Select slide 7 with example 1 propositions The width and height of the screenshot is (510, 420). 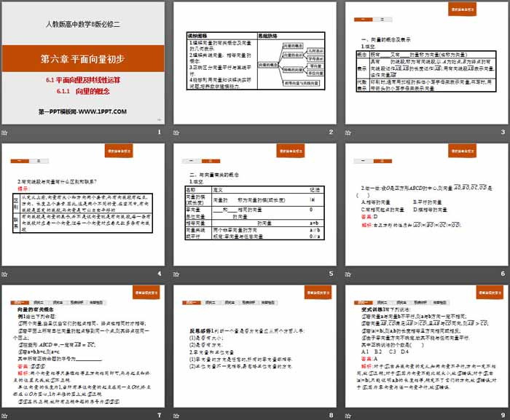click(x=83, y=346)
